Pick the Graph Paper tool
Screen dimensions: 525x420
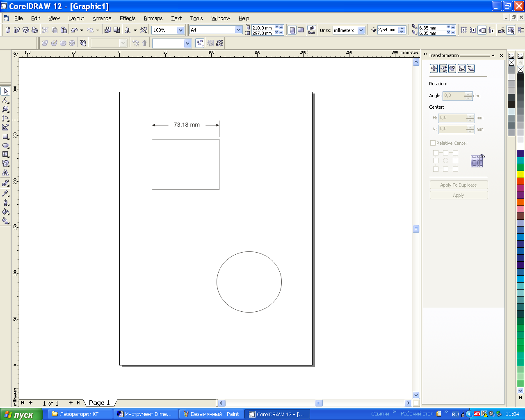click(x=6, y=155)
